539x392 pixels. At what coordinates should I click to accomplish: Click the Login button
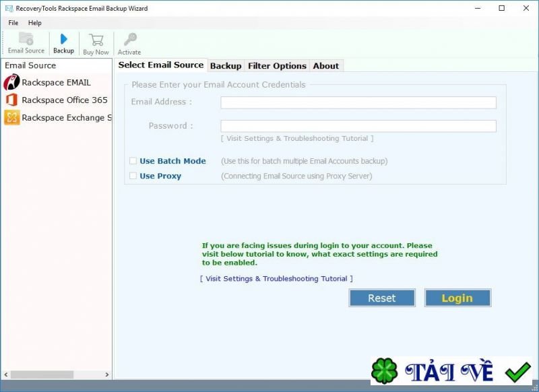tap(457, 298)
